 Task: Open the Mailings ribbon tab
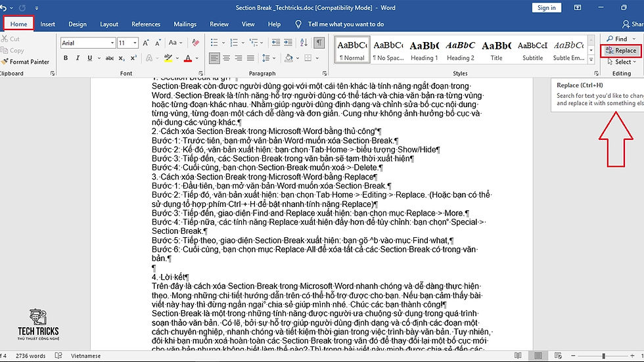[185, 24]
